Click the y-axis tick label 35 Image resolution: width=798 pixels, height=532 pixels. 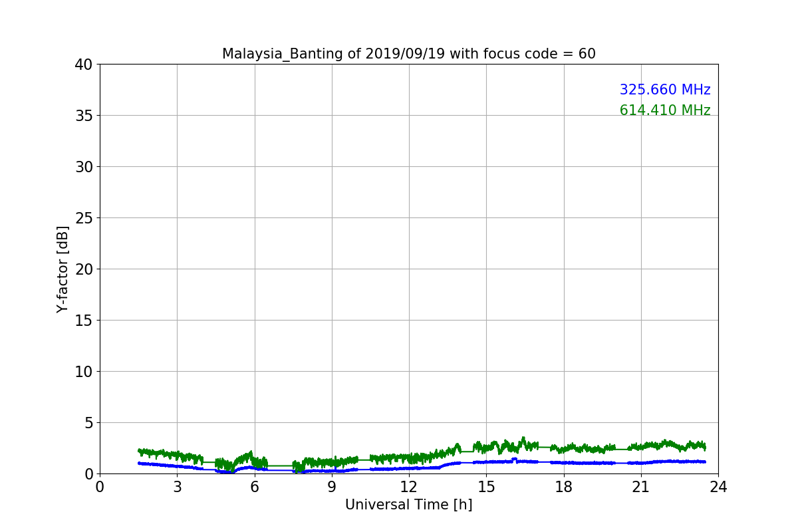click(84, 116)
